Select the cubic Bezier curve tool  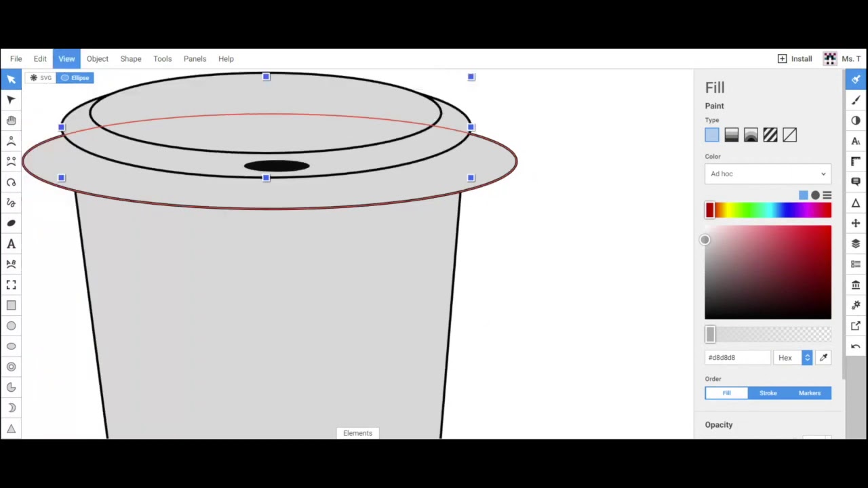point(11,161)
